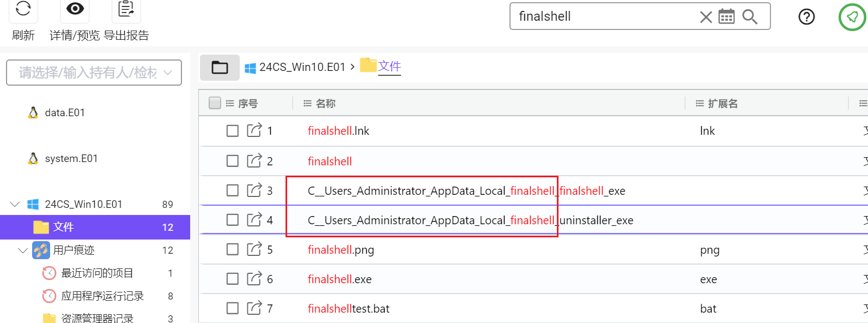868x323 pixels.
Task: Collapse the 24CS_Win10.E01 tree node
Action: click(15, 205)
